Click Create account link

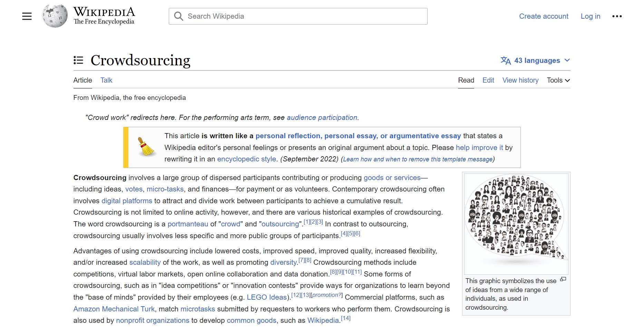[544, 16]
